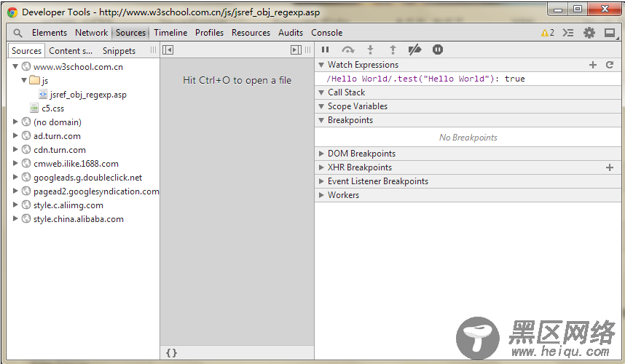The width and height of the screenshot is (625, 364).
Task: Add a watch expression
Action: coord(593,65)
